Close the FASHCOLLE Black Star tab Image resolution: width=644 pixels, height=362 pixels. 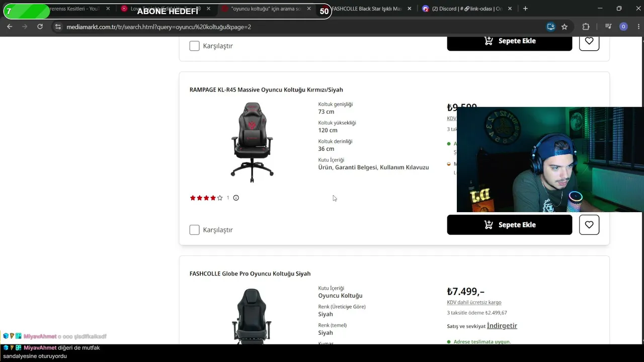pyautogui.click(x=410, y=9)
